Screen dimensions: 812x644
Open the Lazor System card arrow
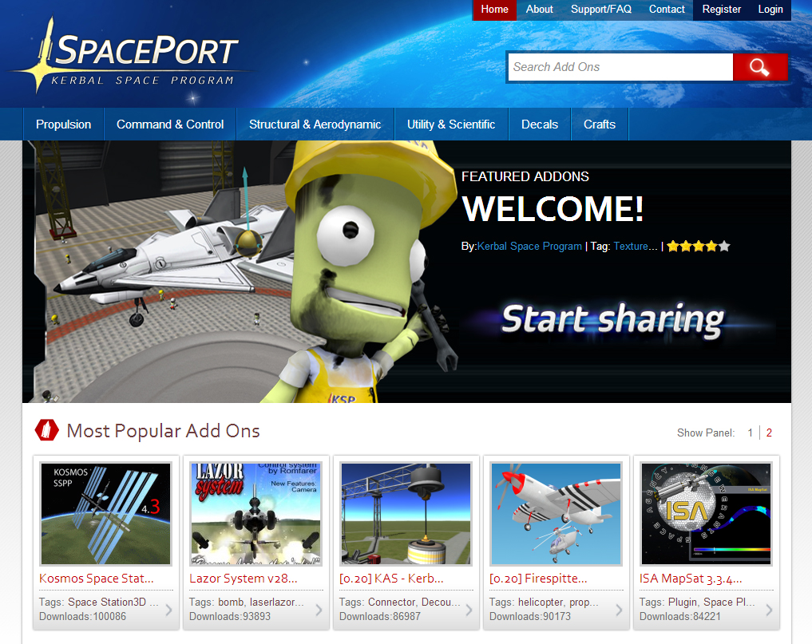click(319, 610)
